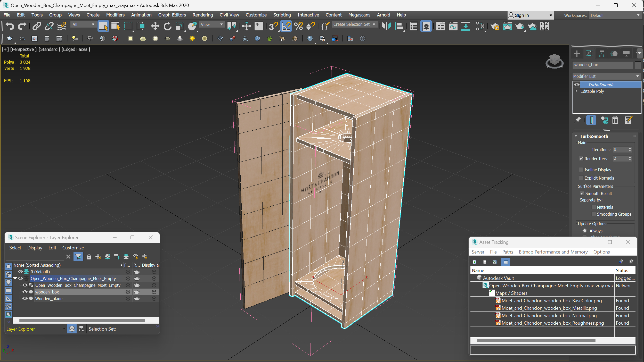This screenshot has width=644, height=362.
Task: Toggle the TurboSmooth modifier eye icon
Action: click(577, 85)
